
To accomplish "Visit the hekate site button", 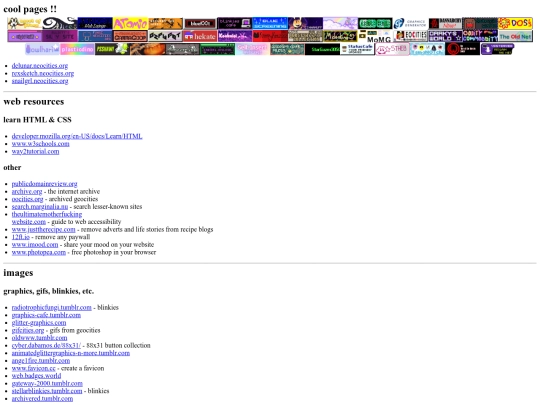I will pos(200,36).
